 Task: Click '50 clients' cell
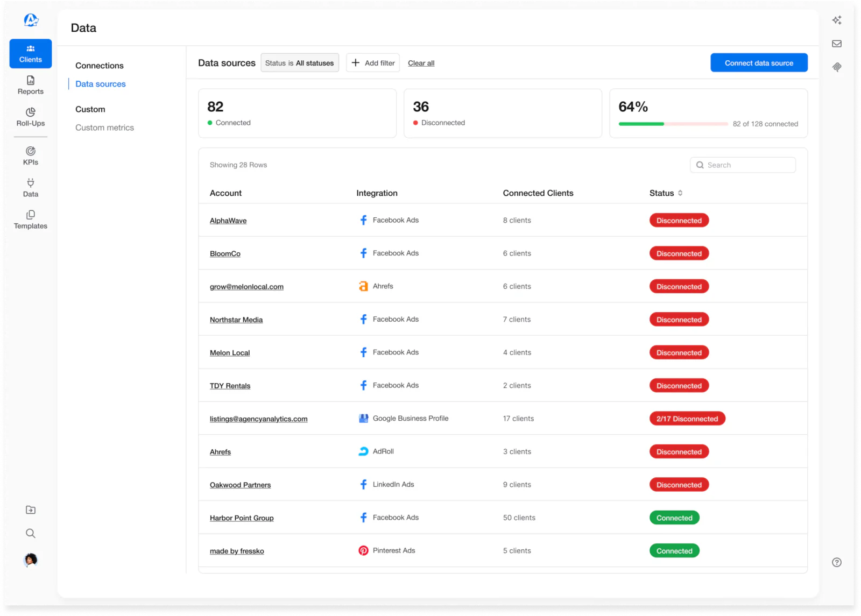point(519,518)
